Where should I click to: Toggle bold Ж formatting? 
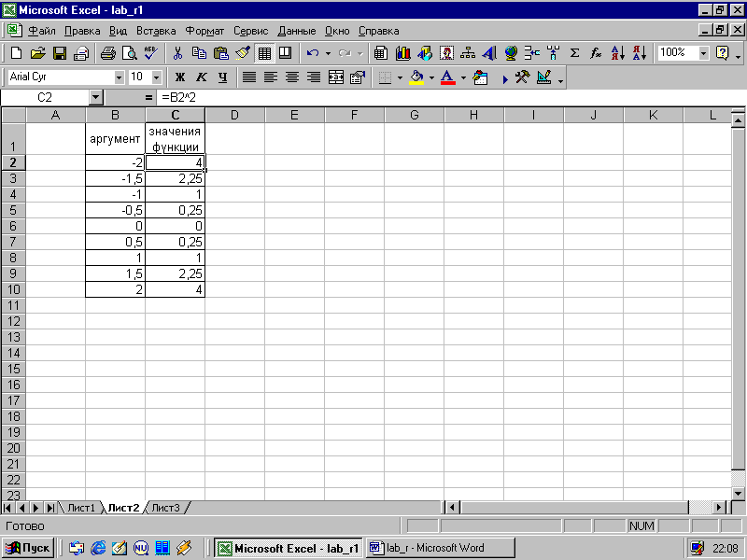point(180,77)
